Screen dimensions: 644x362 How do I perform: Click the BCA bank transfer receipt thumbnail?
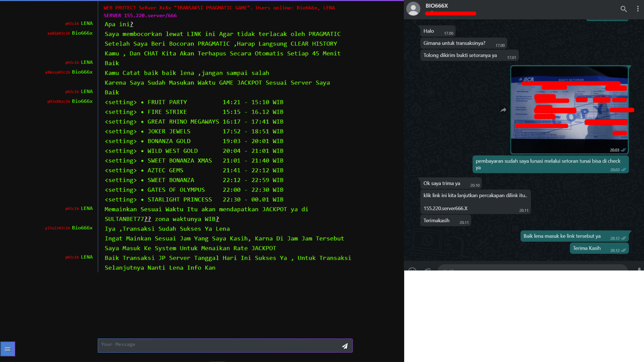click(x=570, y=110)
